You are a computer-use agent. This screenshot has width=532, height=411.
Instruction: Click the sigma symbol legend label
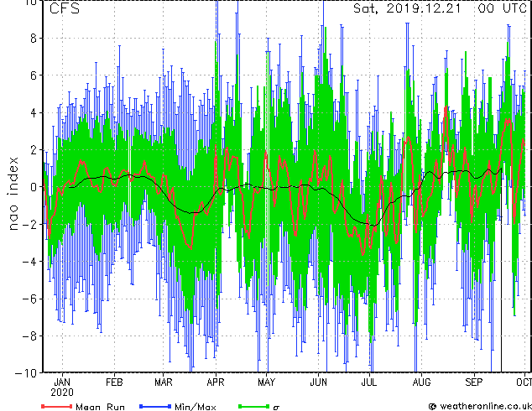276,408
